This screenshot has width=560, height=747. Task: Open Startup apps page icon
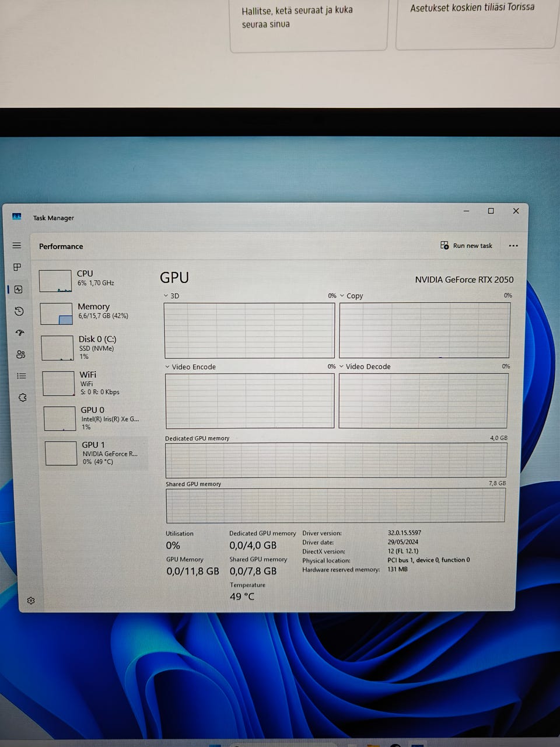pyautogui.click(x=20, y=333)
